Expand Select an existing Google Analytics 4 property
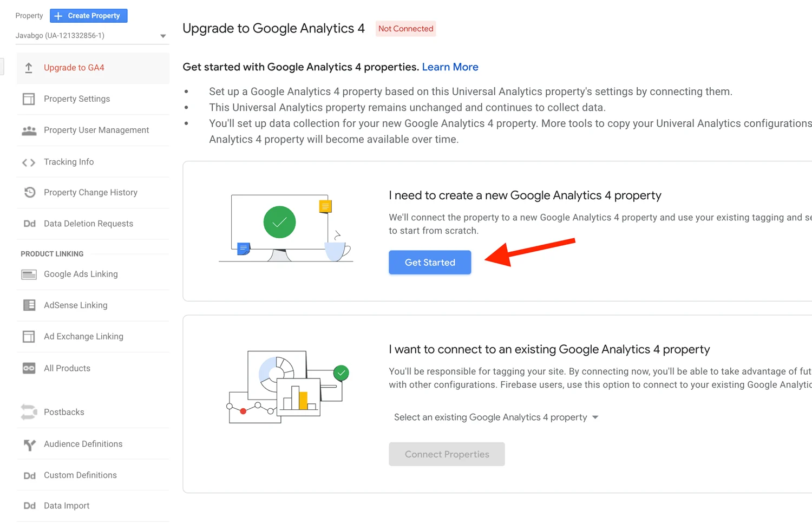 click(x=496, y=417)
